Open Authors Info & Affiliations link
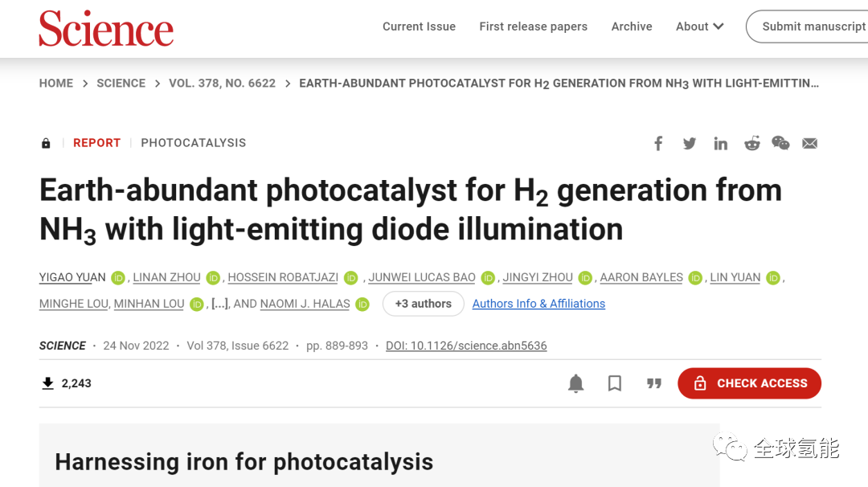 (538, 304)
